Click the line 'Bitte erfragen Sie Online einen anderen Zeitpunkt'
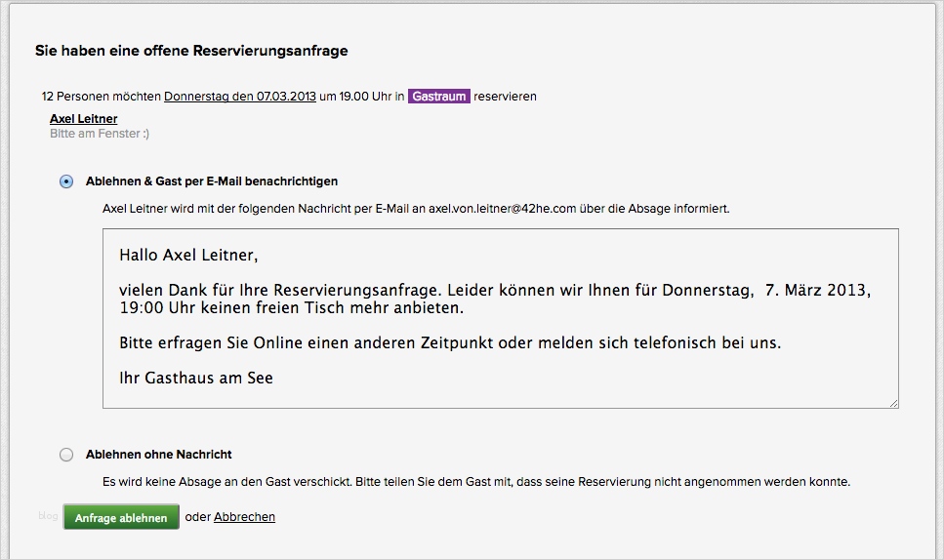The image size is (944, 560). [450, 342]
